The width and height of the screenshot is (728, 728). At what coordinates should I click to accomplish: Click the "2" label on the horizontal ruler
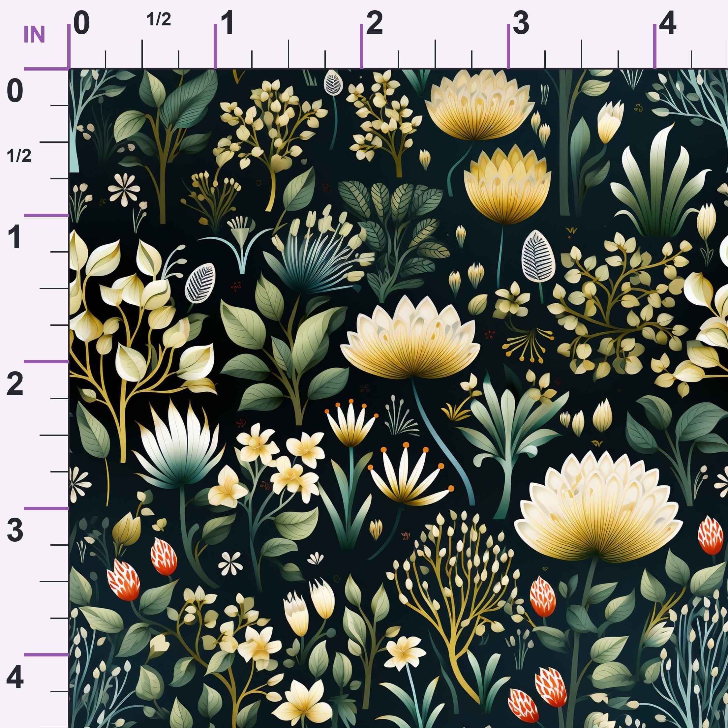point(375,23)
